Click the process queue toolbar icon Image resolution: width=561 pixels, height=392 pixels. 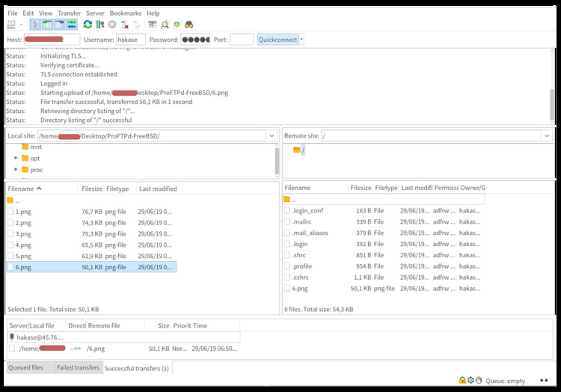click(99, 25)
